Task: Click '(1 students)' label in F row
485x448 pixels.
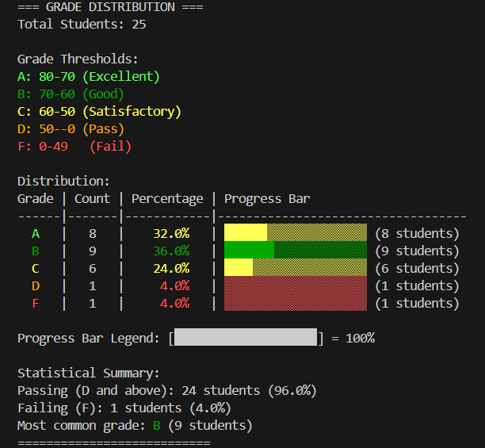Action: 417,304
